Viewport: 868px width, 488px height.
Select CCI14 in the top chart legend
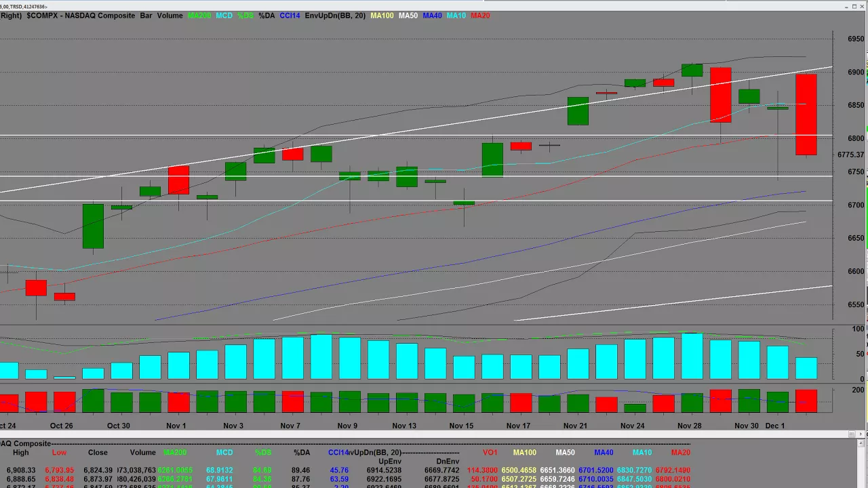click(290, 16)
